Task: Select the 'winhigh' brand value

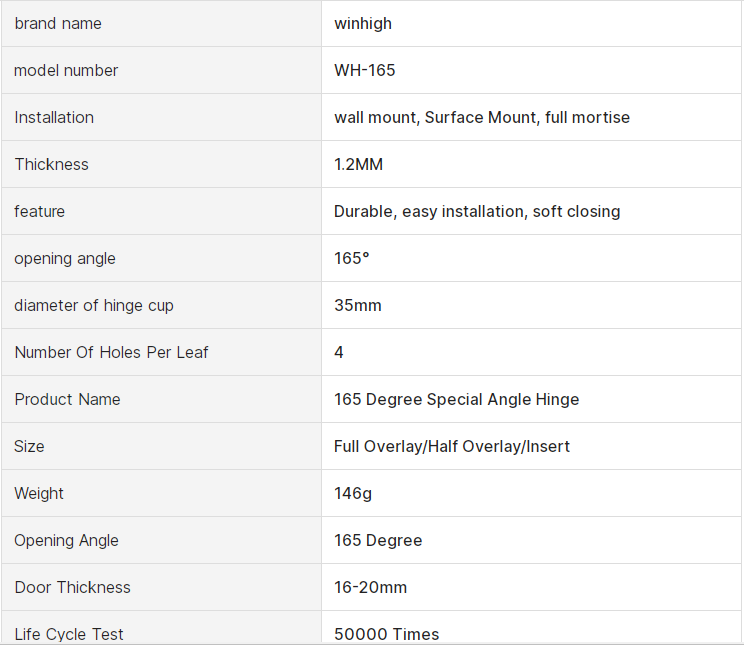Action: point(364,23)
